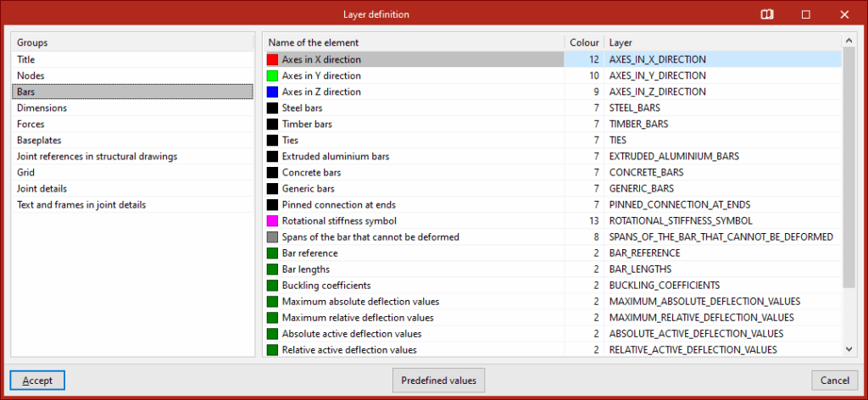Click the EXTRUDED_ALUMINIUM_BARS layer cell
This screenshot has height=400, width=868.
click(x=723, y=157)
